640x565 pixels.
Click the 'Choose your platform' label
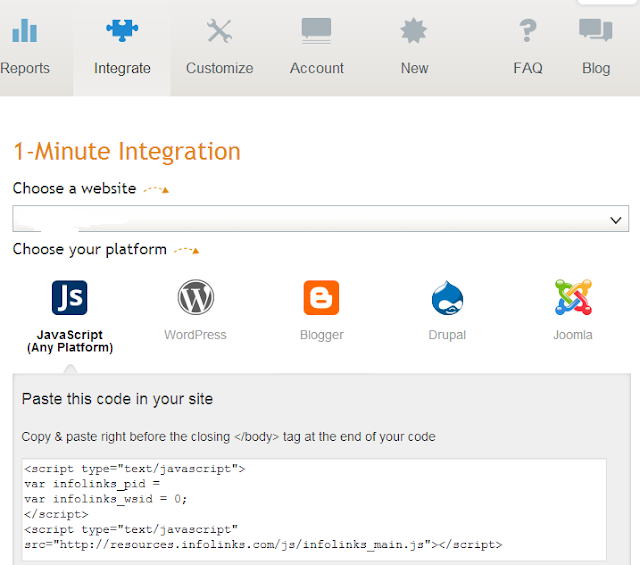tap(89, 249)
